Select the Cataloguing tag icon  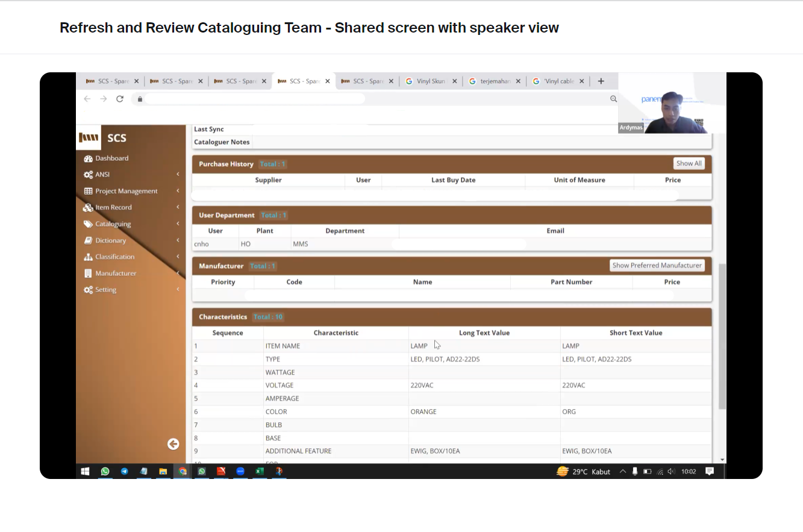pos(89,224)
